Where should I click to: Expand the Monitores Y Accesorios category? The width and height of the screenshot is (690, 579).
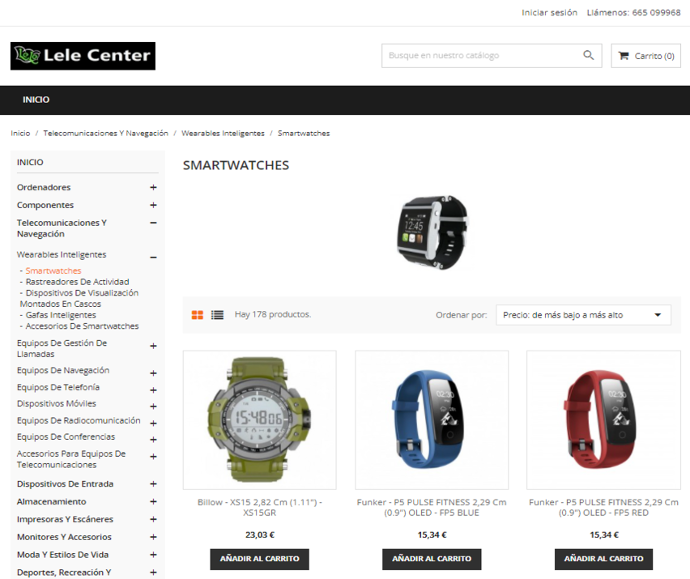point(153,537)
